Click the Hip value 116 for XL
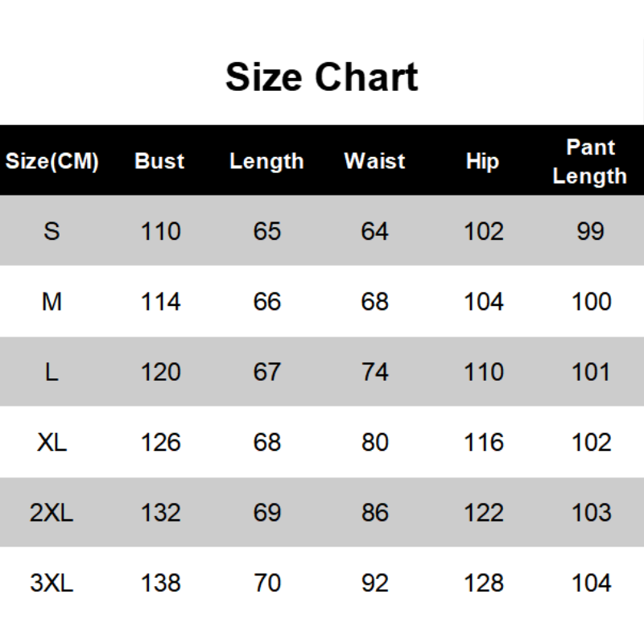The image size is (644, 644). coord(484,442)
